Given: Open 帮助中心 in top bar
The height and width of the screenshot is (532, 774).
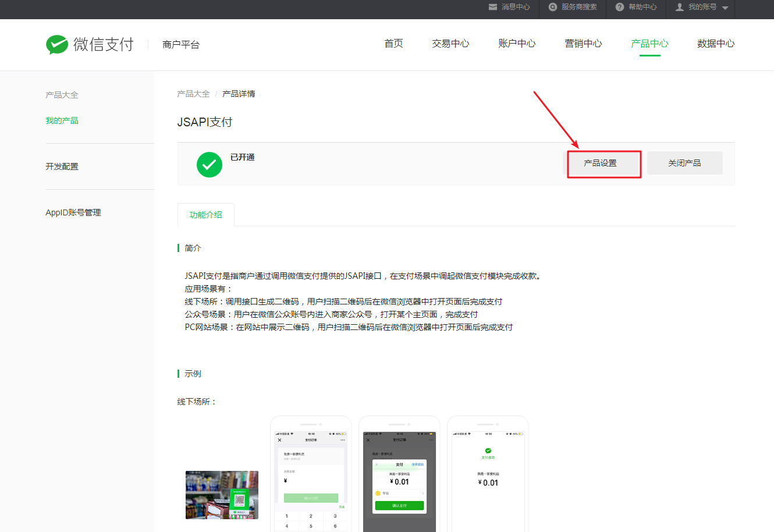Looking at the screenshot, I should (x=642, y=7).
